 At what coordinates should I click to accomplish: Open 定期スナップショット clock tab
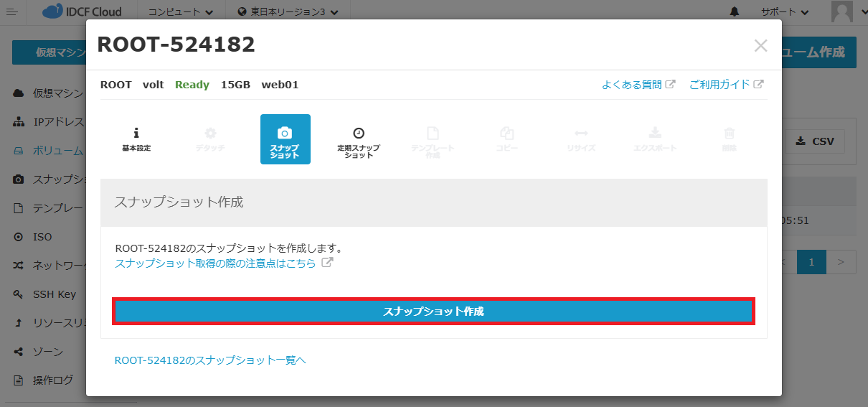tap(359, 139)
